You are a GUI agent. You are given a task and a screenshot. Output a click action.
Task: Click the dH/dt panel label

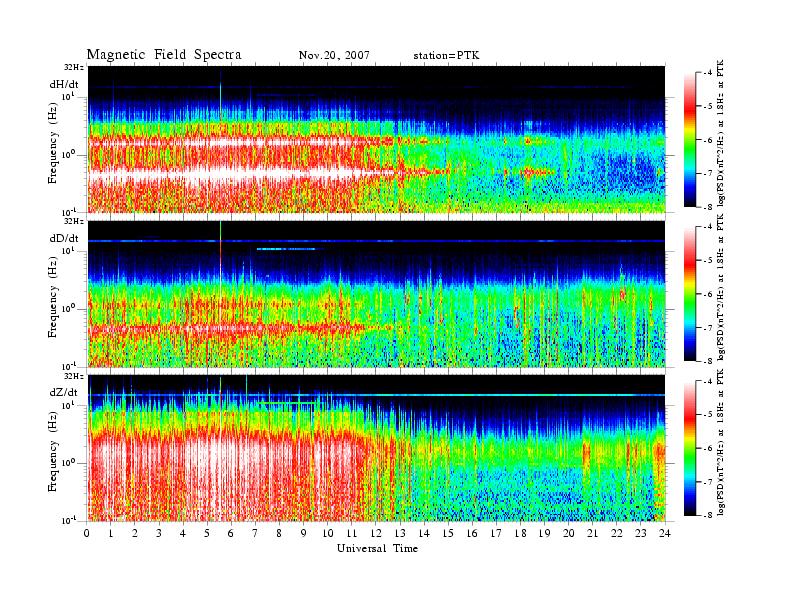[x=64, y=84]
